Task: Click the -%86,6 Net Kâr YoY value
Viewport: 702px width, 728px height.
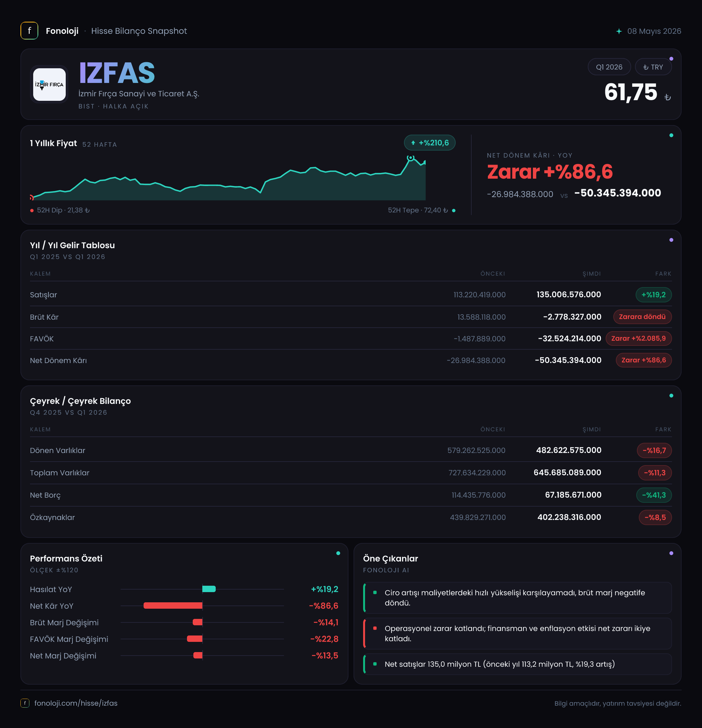Action: click(324, 606)
